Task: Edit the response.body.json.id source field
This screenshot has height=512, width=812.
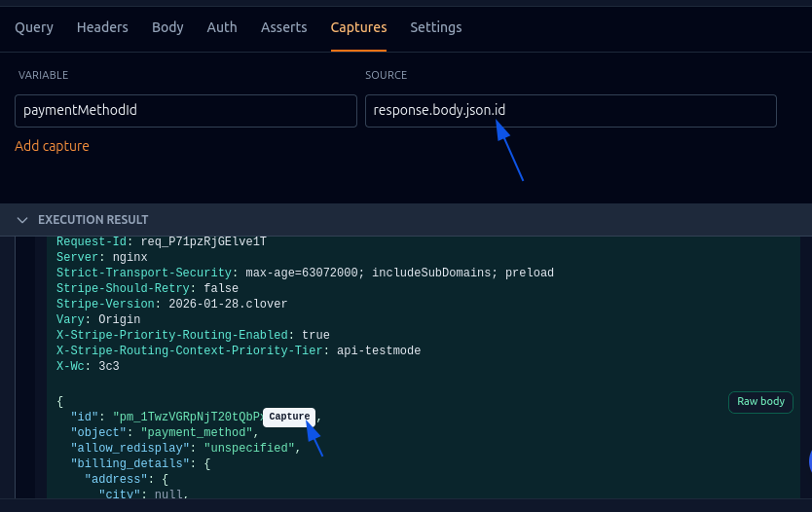Action: click(x=571, y=111)
